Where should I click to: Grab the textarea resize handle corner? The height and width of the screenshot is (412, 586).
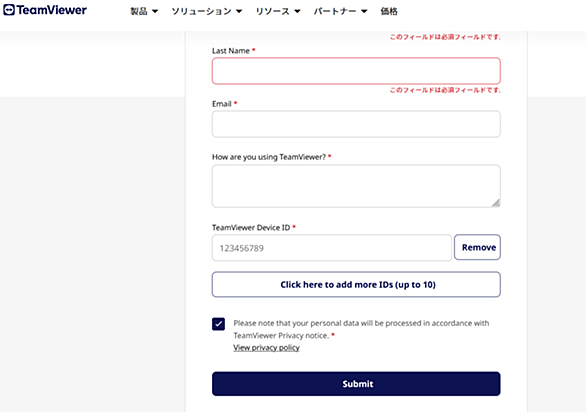click(496, 203)
